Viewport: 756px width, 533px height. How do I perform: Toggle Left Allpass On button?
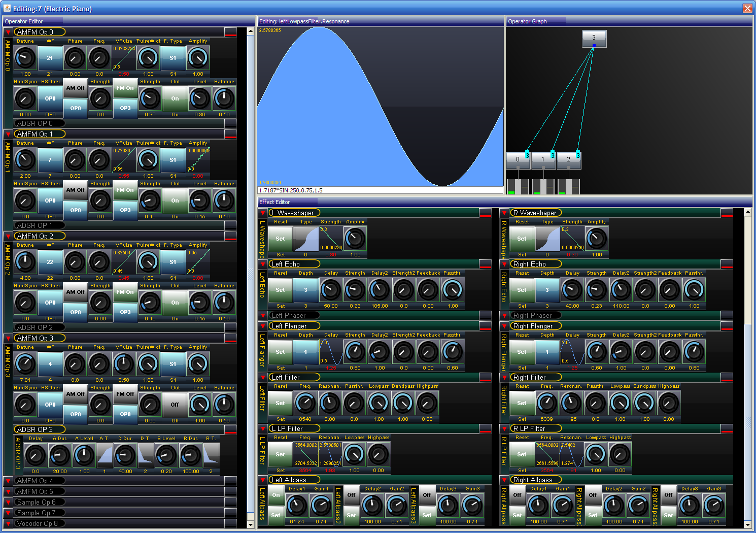coord(276,495)
